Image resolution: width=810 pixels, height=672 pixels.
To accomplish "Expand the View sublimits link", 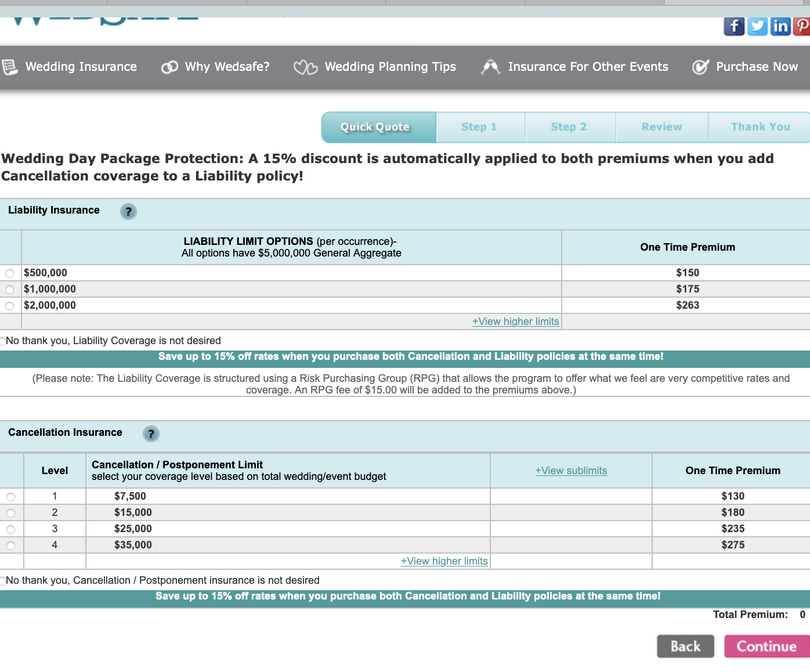I will point(571,471).
